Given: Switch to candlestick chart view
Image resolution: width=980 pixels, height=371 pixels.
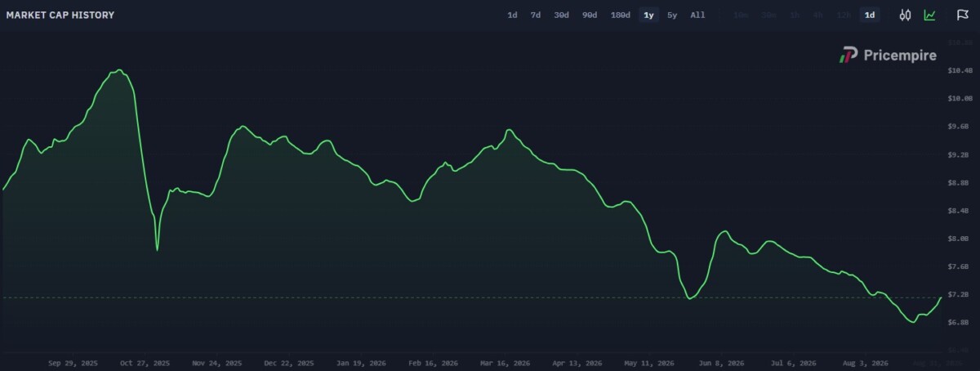Looking at the screenshot, I should 905,15.
